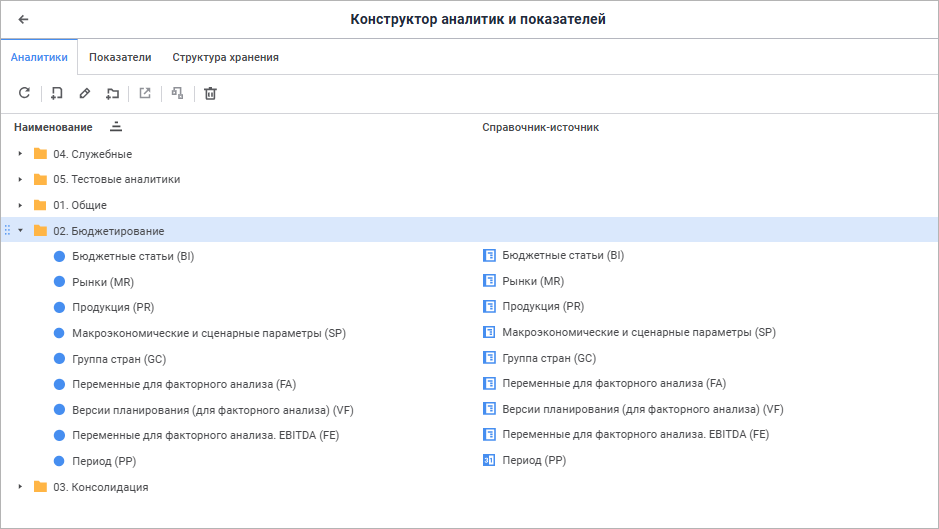Select the Рынки (MR) analytic
The image size is (939, 529).
[x=102, y=282]
